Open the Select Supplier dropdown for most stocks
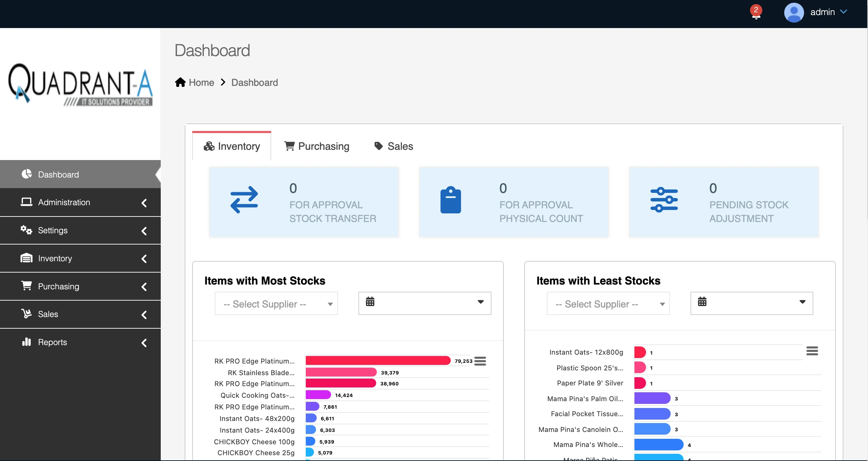868x461 pixels. pos(276,304)
